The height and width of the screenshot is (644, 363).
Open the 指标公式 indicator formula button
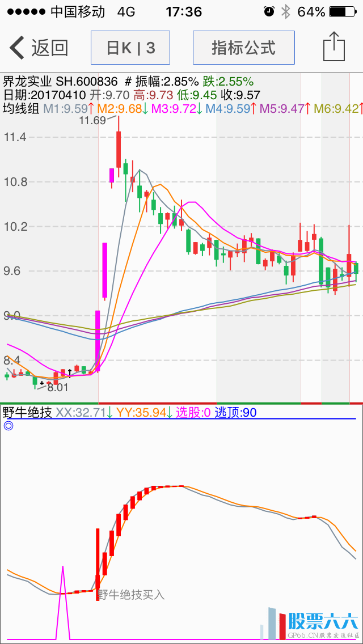(244, 48)
